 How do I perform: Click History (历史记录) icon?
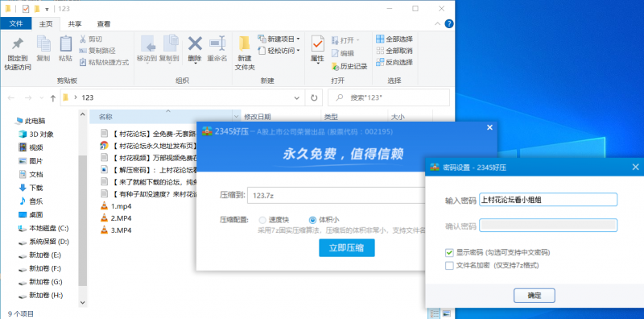pyautogui.click(x=335, y=66)
